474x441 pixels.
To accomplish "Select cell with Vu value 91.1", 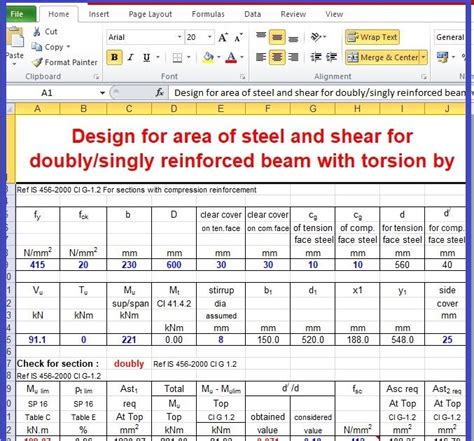I will tap(38, 340).
